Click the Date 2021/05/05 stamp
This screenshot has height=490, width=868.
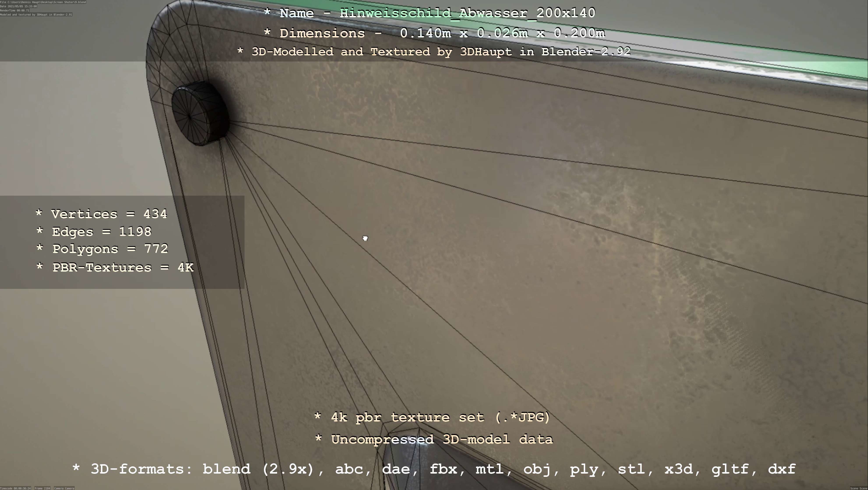[x=19, y=6]
